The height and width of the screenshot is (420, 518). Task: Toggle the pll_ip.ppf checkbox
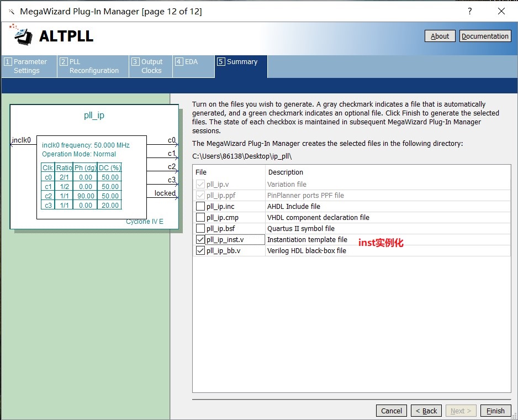(200, 195)
